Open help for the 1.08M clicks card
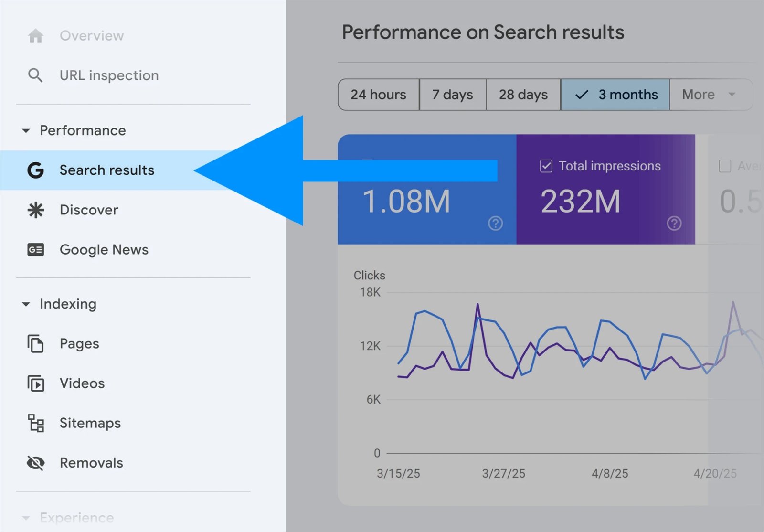Screen dimensions: 764x532 pyautogui.click(x=496, y=223)
